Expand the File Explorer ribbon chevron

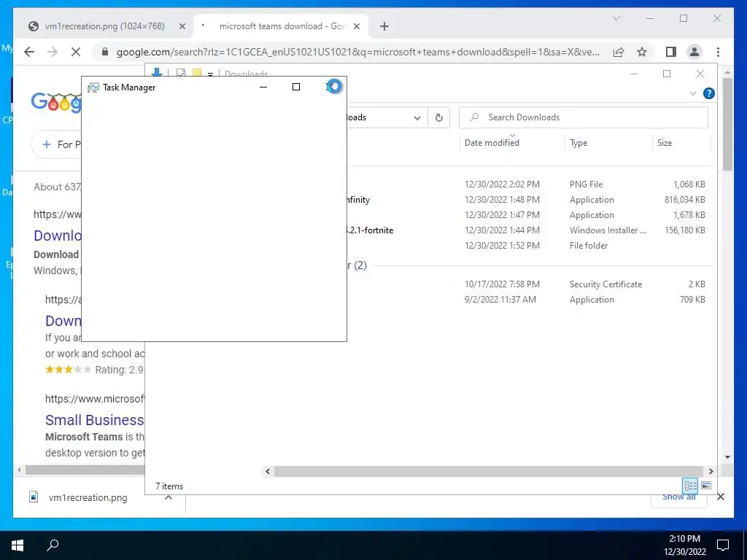(x=693, y=93)
